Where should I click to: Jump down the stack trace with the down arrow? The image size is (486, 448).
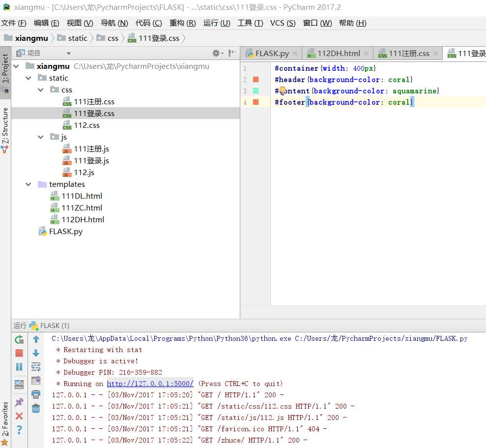pos(36,353)
